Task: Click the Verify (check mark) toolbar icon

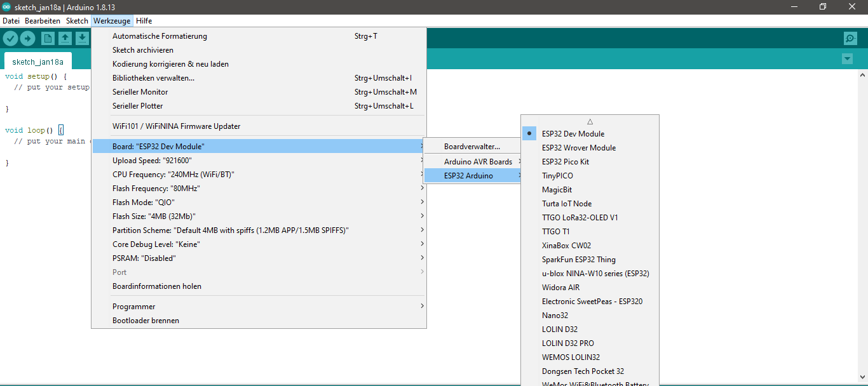Action: coord(10,38)
